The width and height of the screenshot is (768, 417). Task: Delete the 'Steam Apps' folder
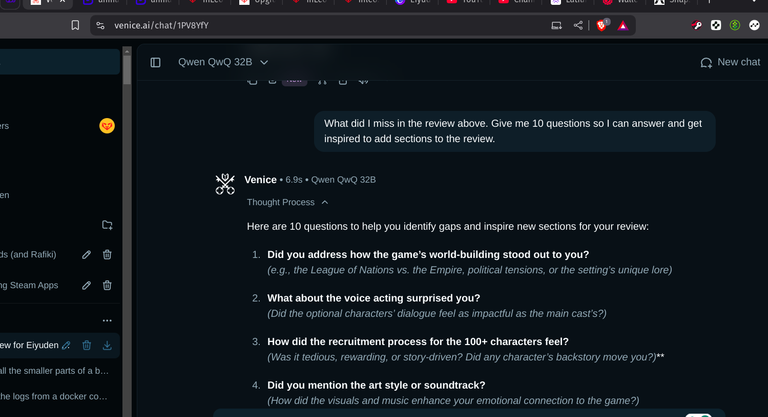[107, 285]
